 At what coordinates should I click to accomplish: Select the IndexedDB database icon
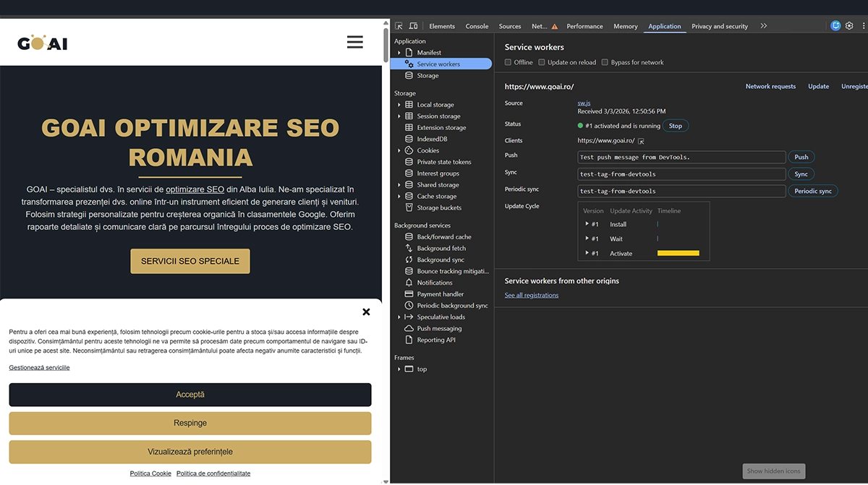[409, 139]
